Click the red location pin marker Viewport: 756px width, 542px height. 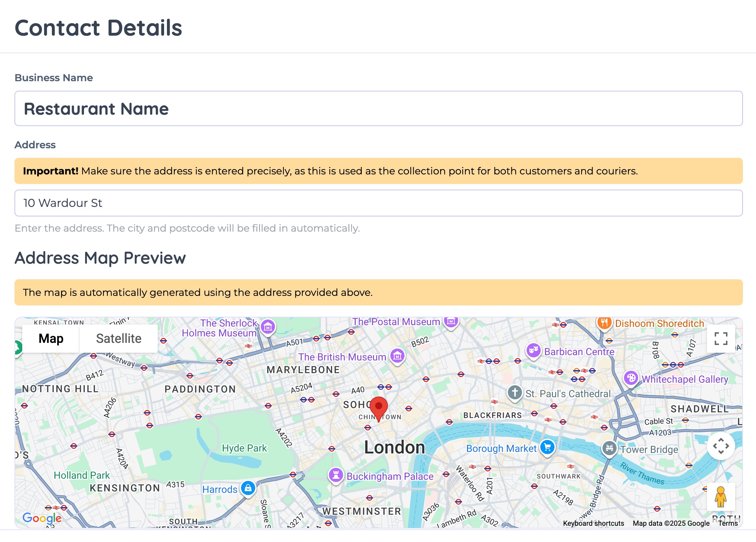[x=378, y=407]
